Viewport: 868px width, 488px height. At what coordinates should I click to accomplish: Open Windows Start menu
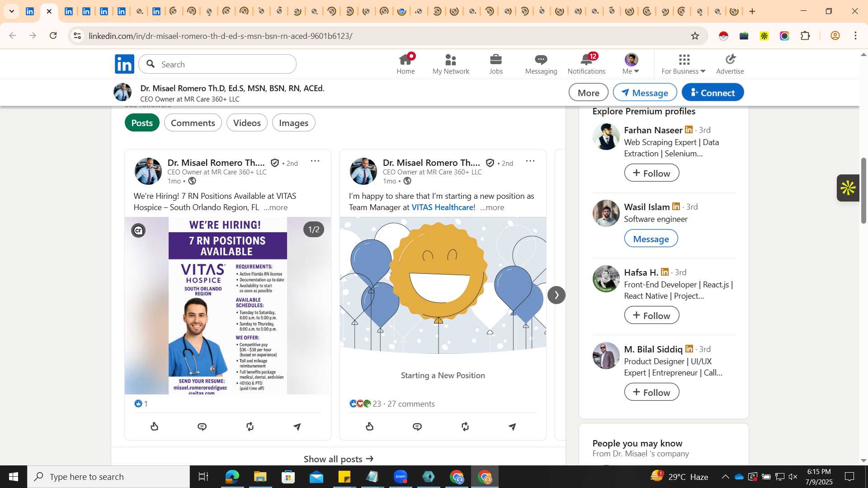pos(14,477)
